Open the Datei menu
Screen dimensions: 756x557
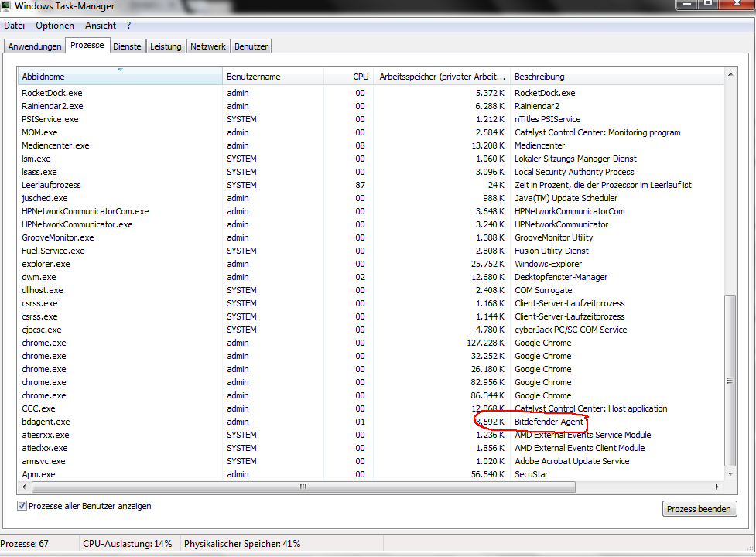15,26
